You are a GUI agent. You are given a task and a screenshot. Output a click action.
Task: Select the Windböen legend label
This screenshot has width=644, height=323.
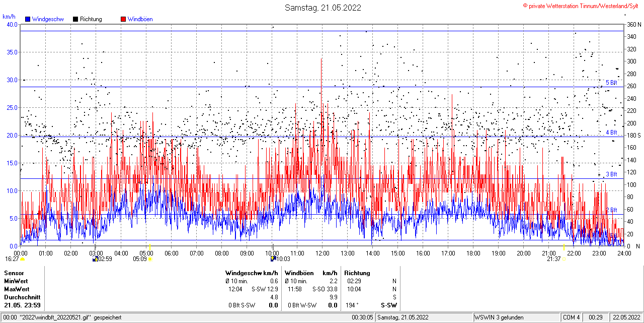click(x=140, y=19)
